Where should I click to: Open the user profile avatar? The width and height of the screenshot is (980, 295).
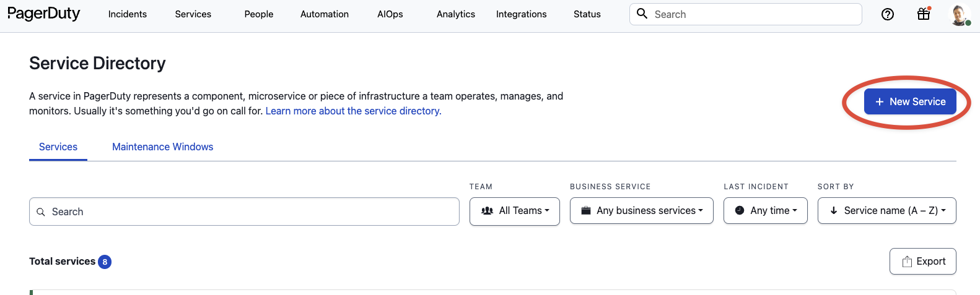point(960,14)
